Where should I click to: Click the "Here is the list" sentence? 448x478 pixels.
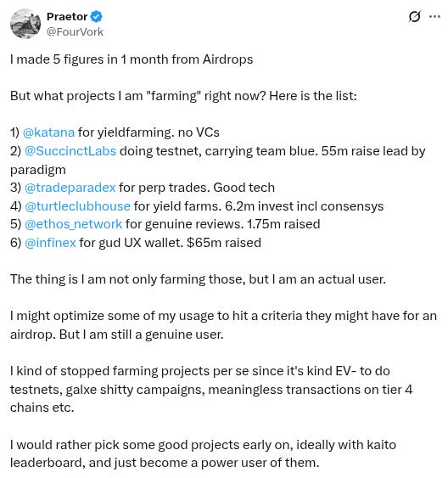[313, 96]
